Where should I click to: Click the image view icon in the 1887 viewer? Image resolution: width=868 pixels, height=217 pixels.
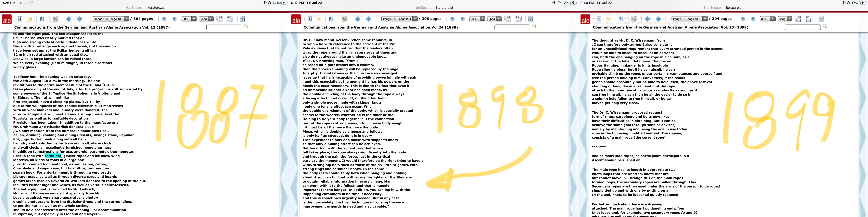[56, 19]
